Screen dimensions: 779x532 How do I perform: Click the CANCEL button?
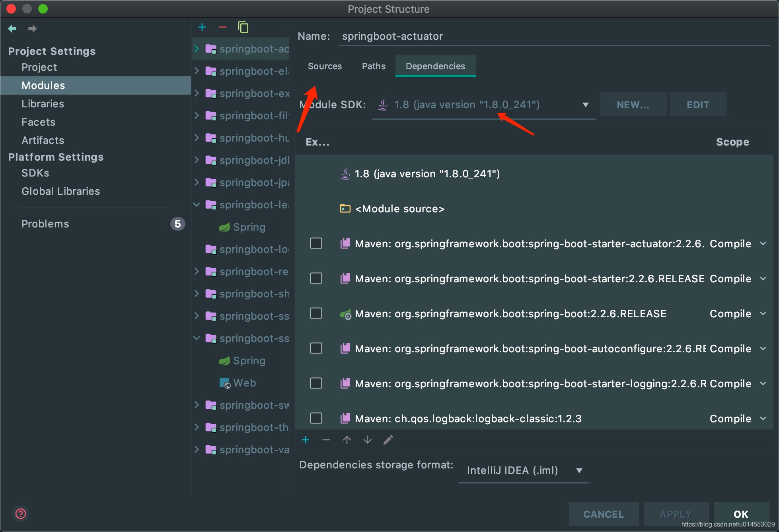click(604, 514)
